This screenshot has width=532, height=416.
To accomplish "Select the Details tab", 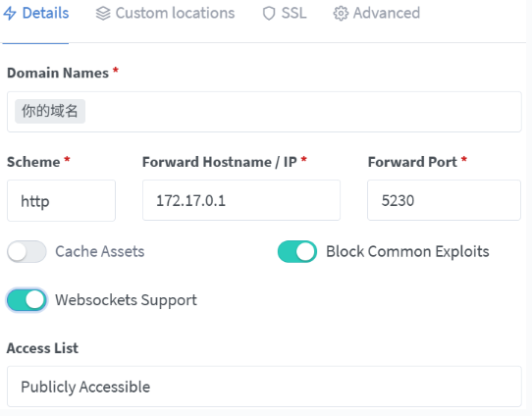I will 36,14.
